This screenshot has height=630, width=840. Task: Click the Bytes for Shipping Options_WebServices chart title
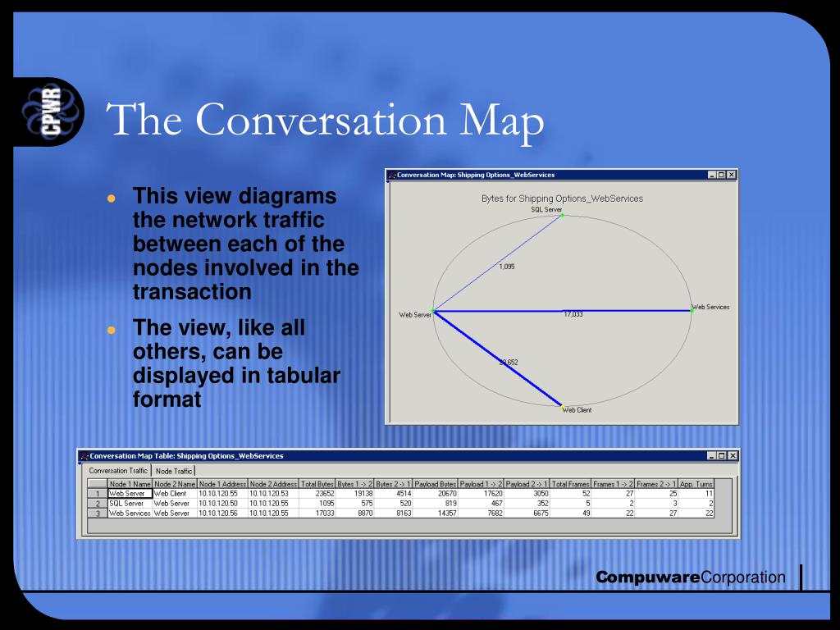click(562, 199)
